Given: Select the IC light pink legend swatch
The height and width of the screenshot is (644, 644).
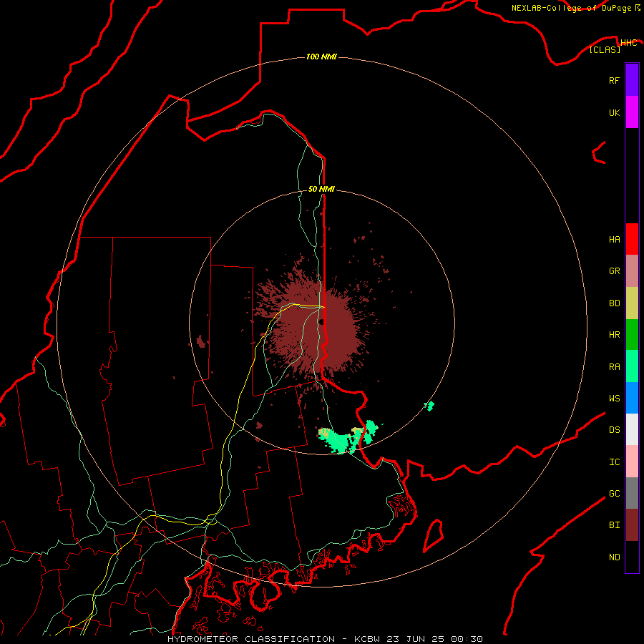Looking at the screenshot, I should pyautogui.click(x=632, y=462).
